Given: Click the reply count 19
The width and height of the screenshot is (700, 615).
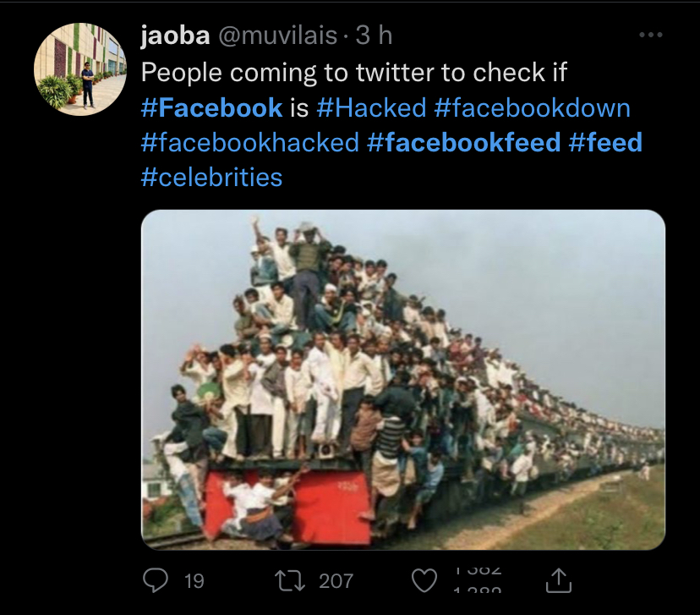Looking at the screenshot, I should point(194,581).
